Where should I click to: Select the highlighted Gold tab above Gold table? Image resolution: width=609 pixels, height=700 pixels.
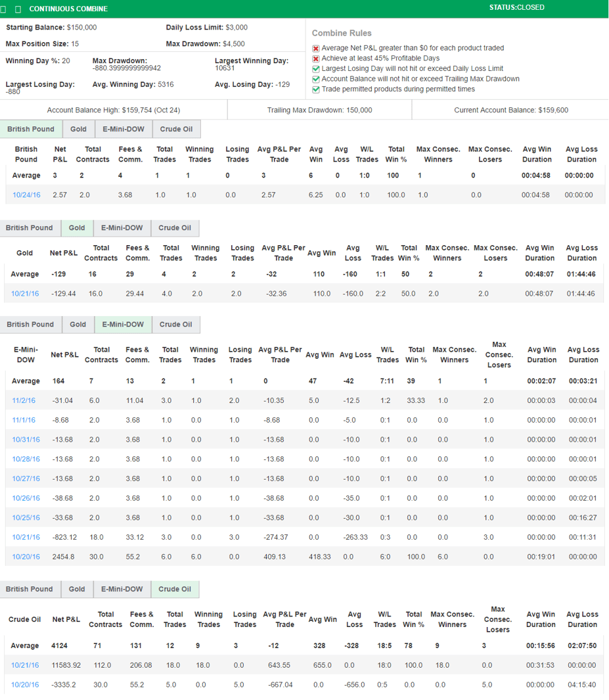77,228
